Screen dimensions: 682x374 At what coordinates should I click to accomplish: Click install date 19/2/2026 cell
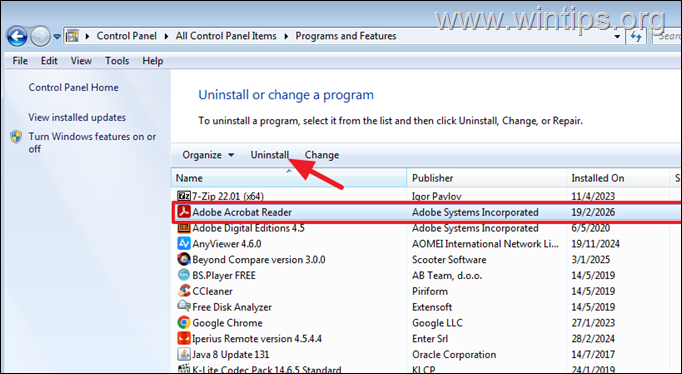tap(593, 212)
